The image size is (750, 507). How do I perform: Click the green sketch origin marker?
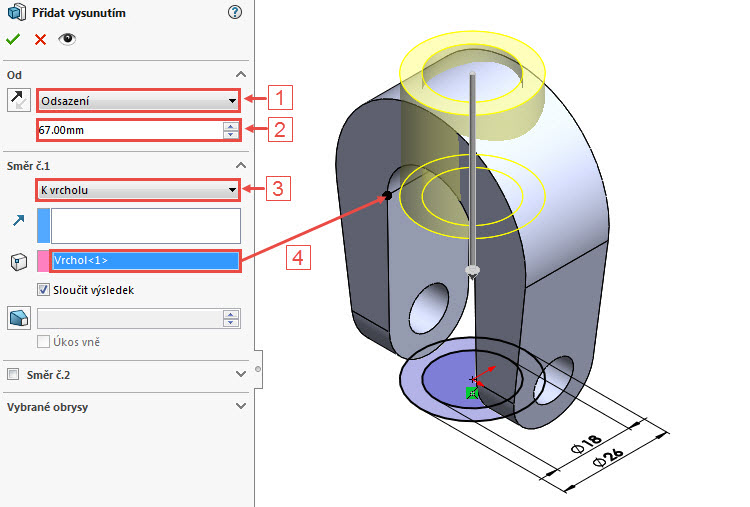472,393
